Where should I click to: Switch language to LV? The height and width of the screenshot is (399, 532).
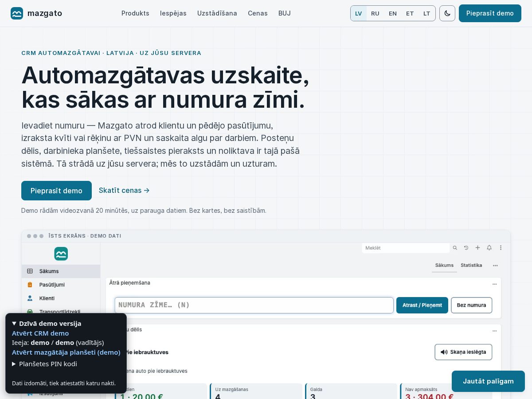(x=359, y=13)
